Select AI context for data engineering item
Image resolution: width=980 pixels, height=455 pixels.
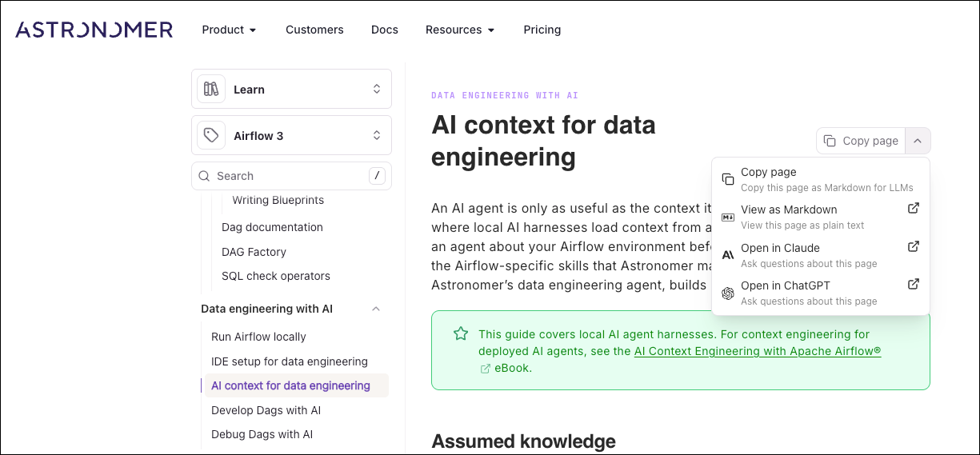point(297,385)
